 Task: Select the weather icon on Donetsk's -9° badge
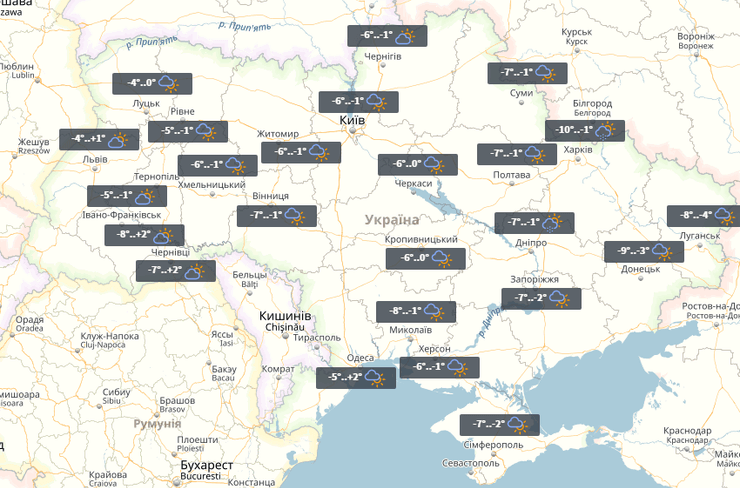(661, 252)
